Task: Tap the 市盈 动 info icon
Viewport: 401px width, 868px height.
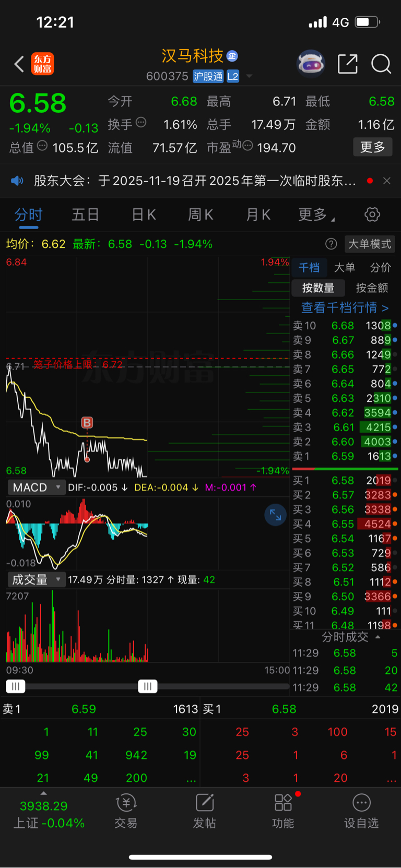Action: click(247, 146)
